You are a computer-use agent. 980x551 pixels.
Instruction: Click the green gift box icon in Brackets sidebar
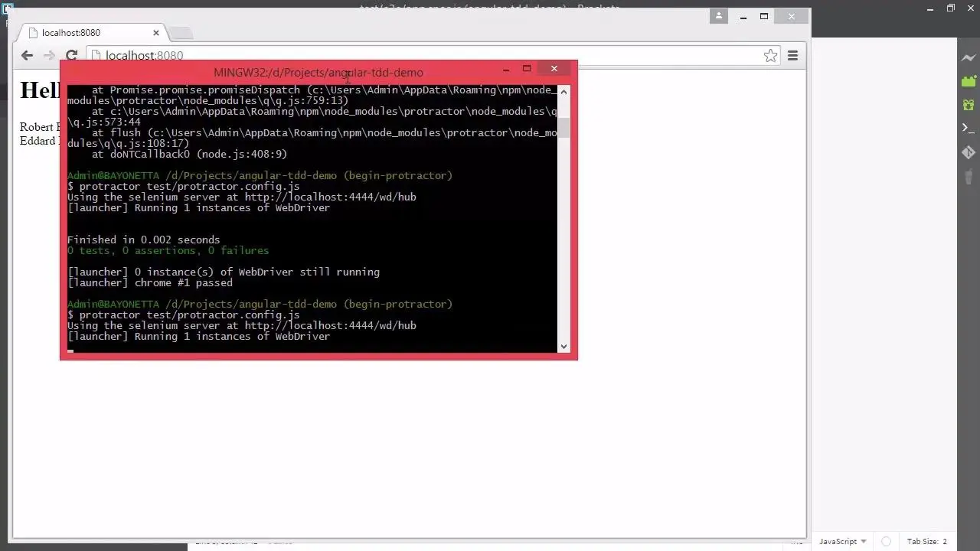[x=969, y=104]
